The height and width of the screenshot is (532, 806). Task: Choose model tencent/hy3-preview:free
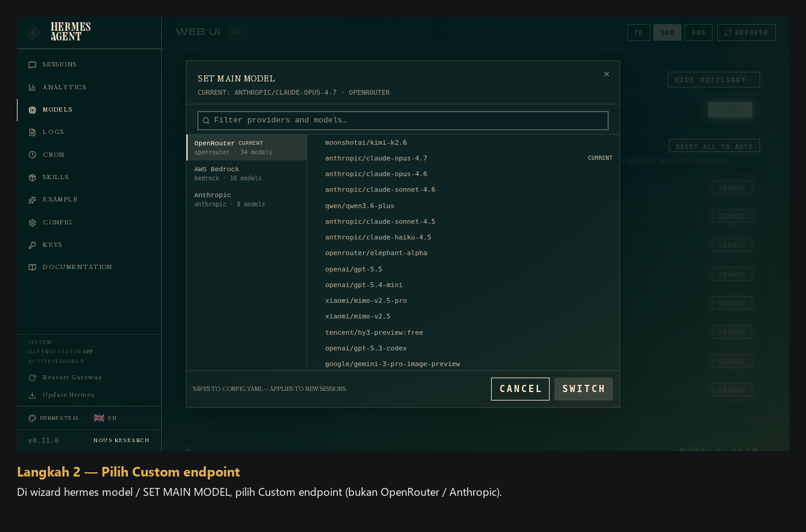[463, 332]
